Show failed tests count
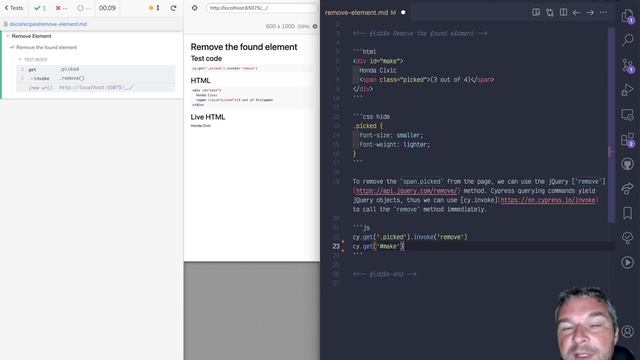Image resolution: width=640 pixels, height=360 pixels. click(x=61, y=8)
